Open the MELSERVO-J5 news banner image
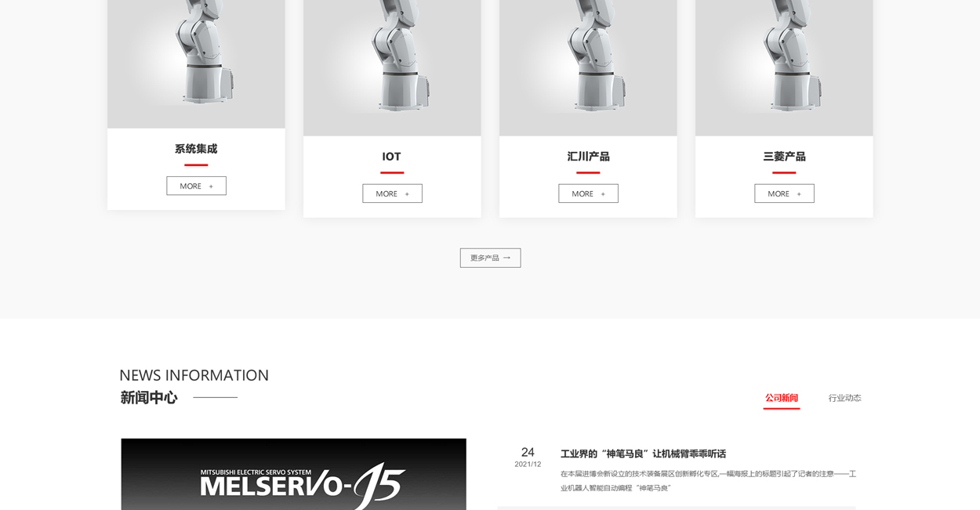This screenshot has height=510, width=980. click(x=294, y=475)
